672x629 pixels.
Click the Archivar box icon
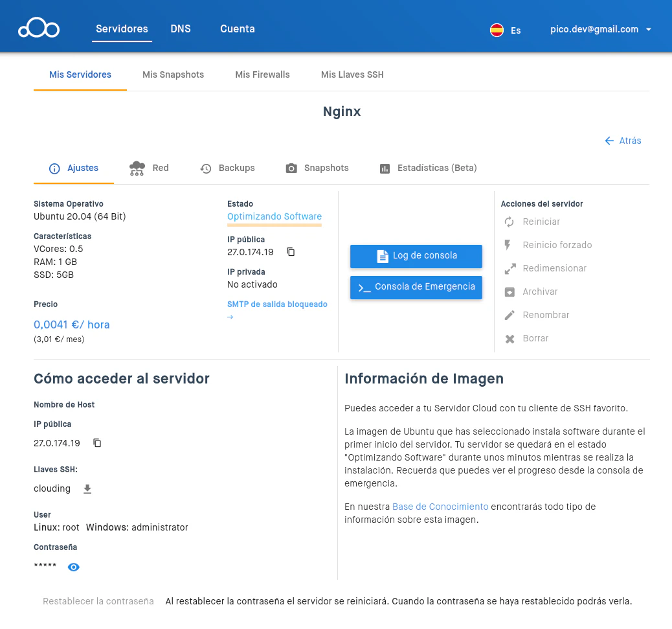point(510,292)
